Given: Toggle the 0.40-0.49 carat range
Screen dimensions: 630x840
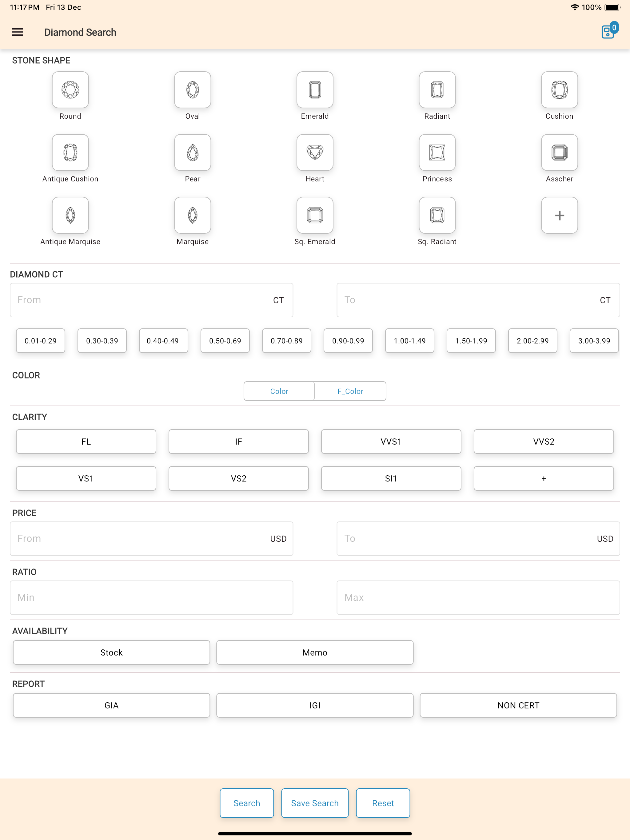Looking at the screenshot, I should (x=164, y=341).
